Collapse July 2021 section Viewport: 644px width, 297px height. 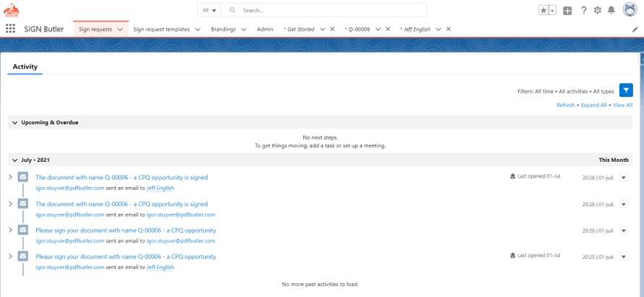click(15, 160)
